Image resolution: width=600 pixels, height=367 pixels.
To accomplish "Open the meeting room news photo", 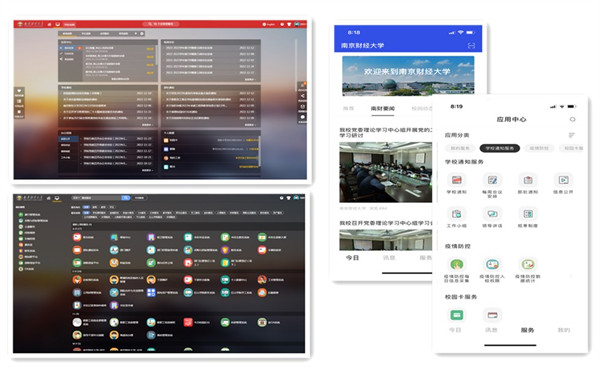I will (x=386, y=172).
